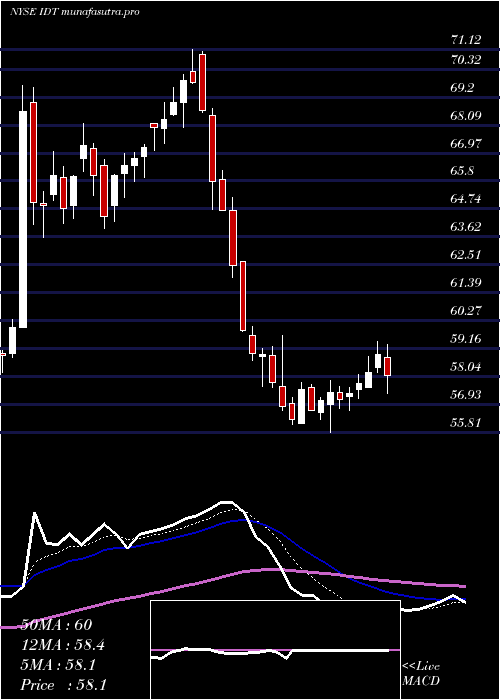Click the last red candlestick on the right
This screenshot has height=700, width=500.
pyautogui.click(x=388, y=367)
